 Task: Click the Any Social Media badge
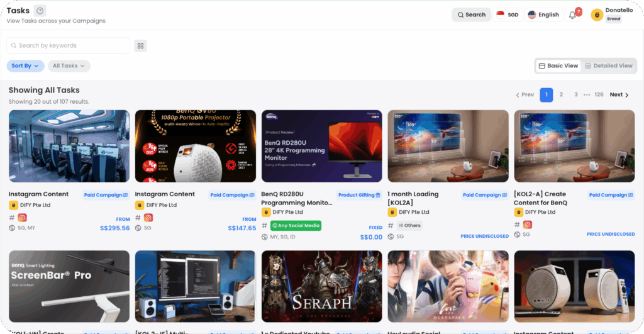tap(296, 226)
